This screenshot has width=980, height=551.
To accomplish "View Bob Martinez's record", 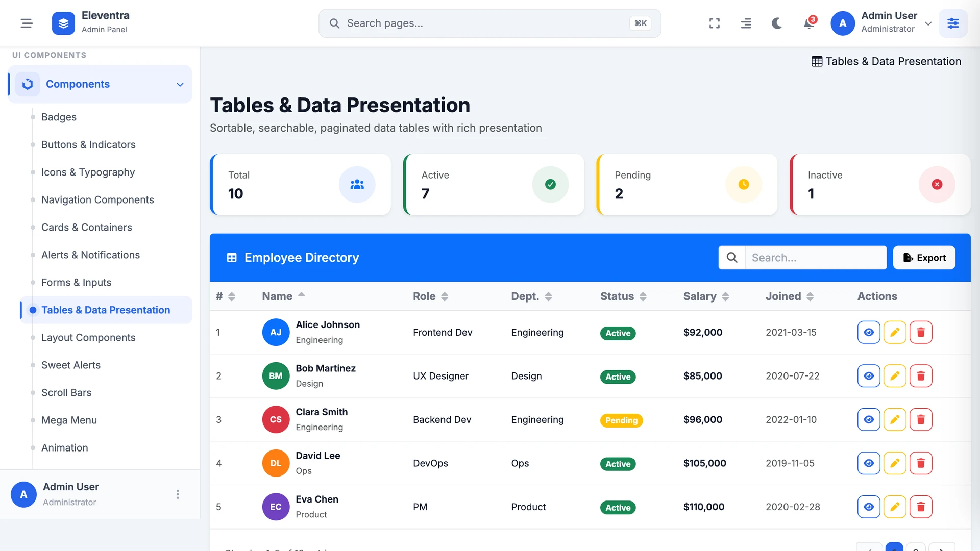I will click(x=869, y=376).
